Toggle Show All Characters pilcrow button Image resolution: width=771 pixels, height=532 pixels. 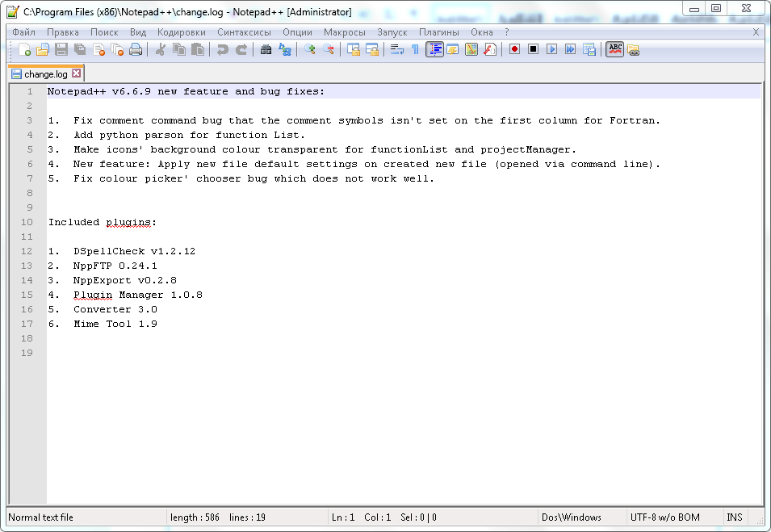pos(416,50)
